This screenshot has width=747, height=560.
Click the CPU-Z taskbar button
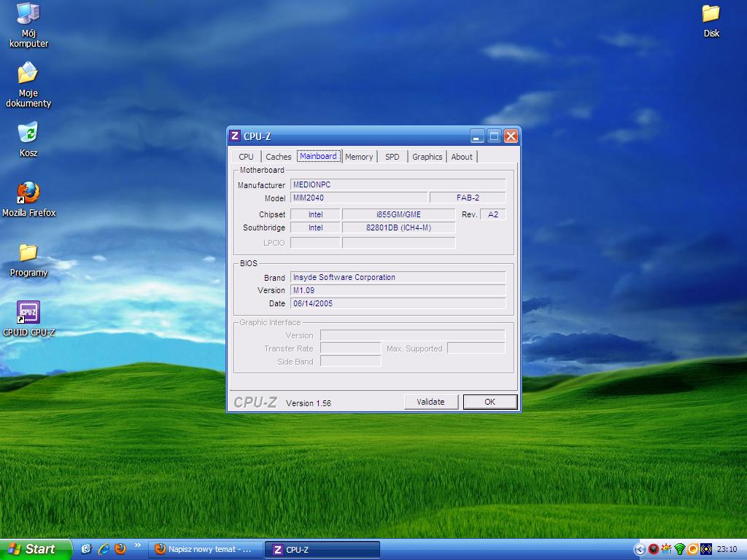322,550
